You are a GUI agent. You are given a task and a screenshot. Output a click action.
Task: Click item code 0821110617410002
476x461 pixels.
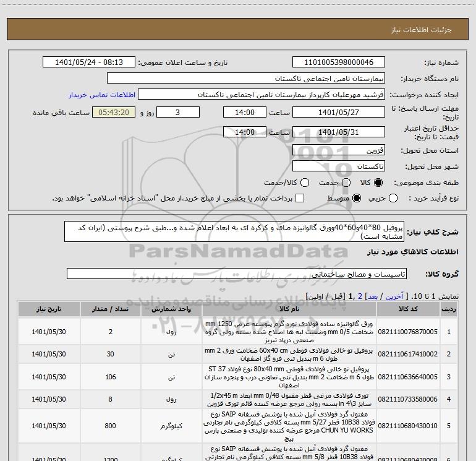(408, 355)
